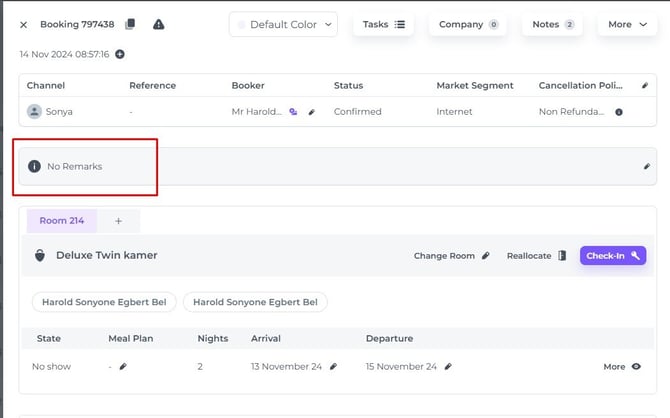Show more room details with eye icon
This screenshot has height=418, width=670.
coord(636,367)
